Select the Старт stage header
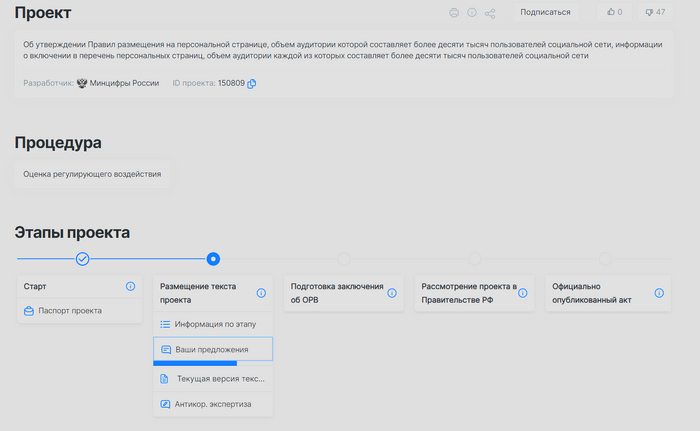Image resolution: width=700 pixels, height=431 pixels. (x=79, y=286)
